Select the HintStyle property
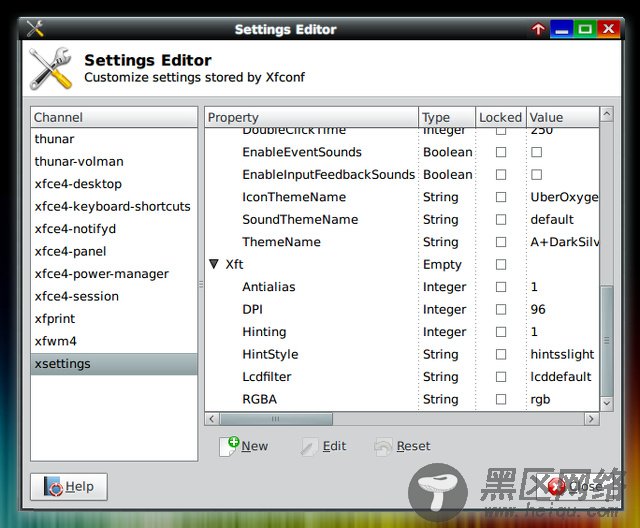The height and width of the screenshot is (528, 640). (x=270, y=354)
